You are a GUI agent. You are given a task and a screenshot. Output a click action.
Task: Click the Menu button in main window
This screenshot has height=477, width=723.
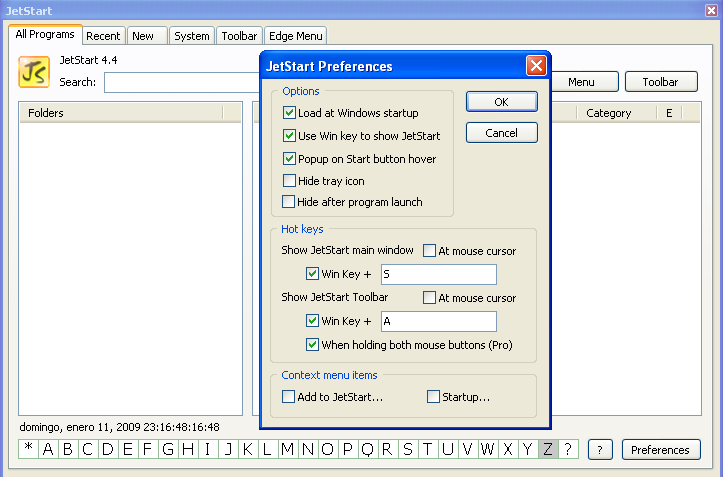pos(585,82)
